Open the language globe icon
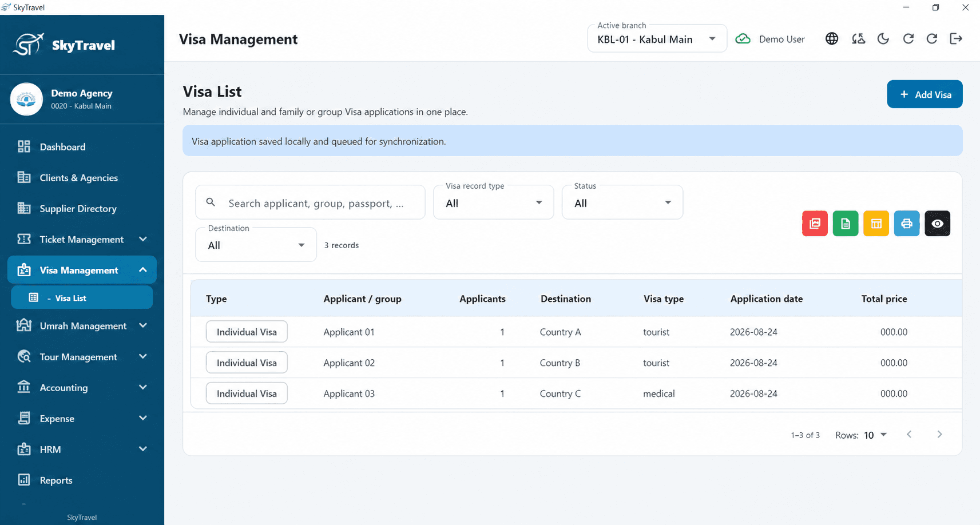This screenshot has width=980, height=525. [832, 38]
